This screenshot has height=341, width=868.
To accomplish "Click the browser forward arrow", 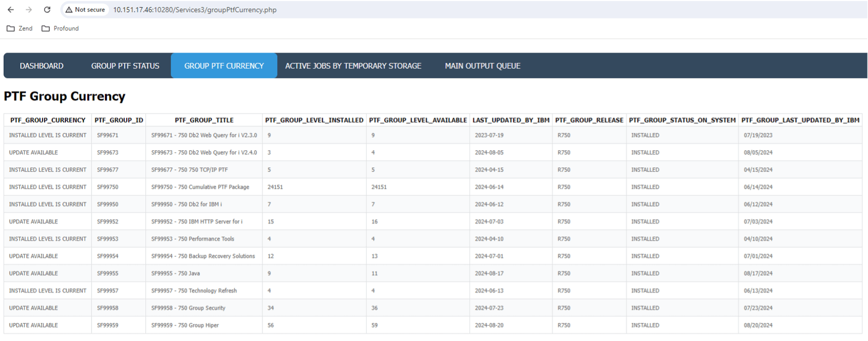I will (29, 10).
